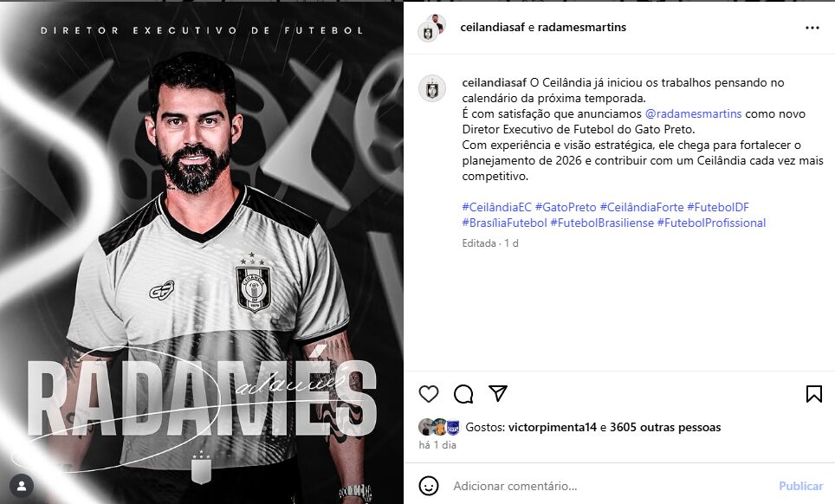Open the #CeilândiaEC hashtag
Screen dimensions: 835x504
click(497, 207)
